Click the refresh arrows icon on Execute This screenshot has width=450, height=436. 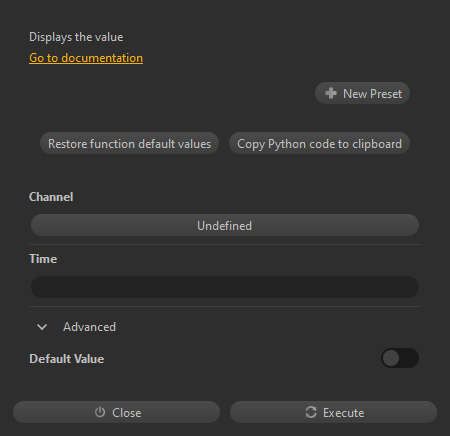(311, 412)
